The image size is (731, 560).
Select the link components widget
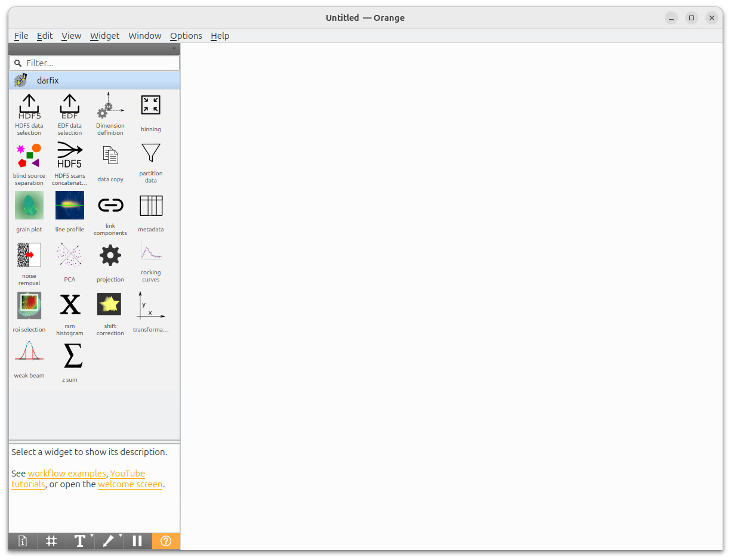(110, 214)
